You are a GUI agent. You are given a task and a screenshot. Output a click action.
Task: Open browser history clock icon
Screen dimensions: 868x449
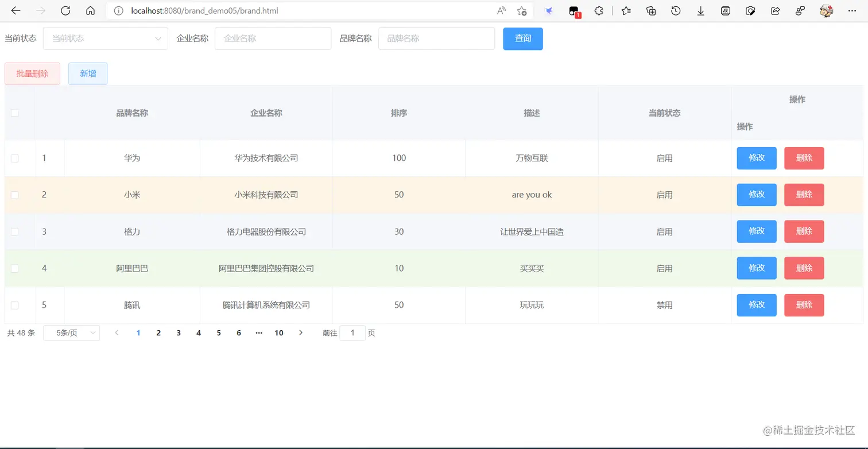click(676, 11)
